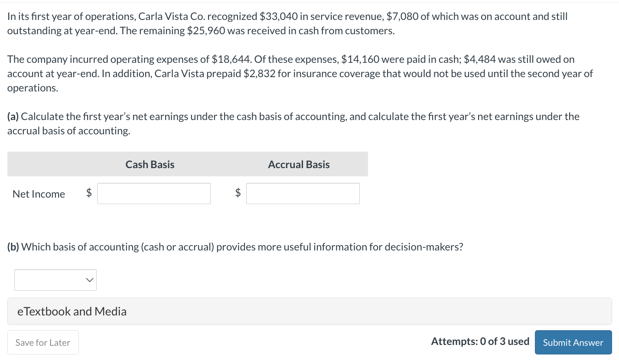Click the Cash Basis net income input field
This screenshot has width=619, height=364.
(154, 194)
